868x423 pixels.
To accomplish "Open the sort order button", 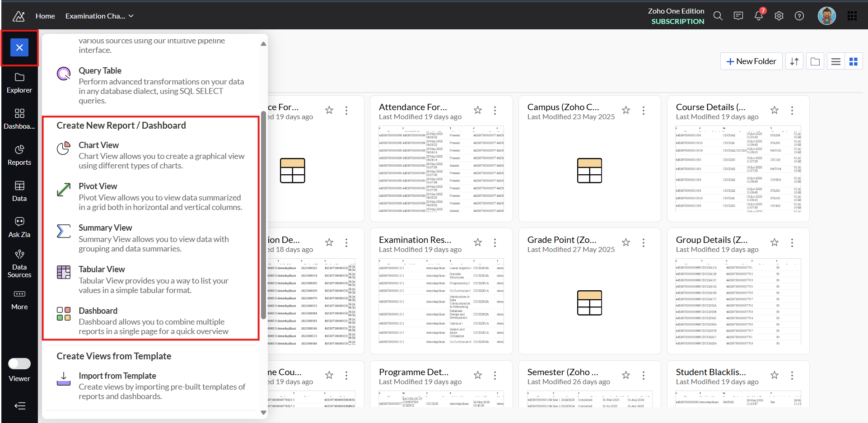I will [x=794, y=61].
